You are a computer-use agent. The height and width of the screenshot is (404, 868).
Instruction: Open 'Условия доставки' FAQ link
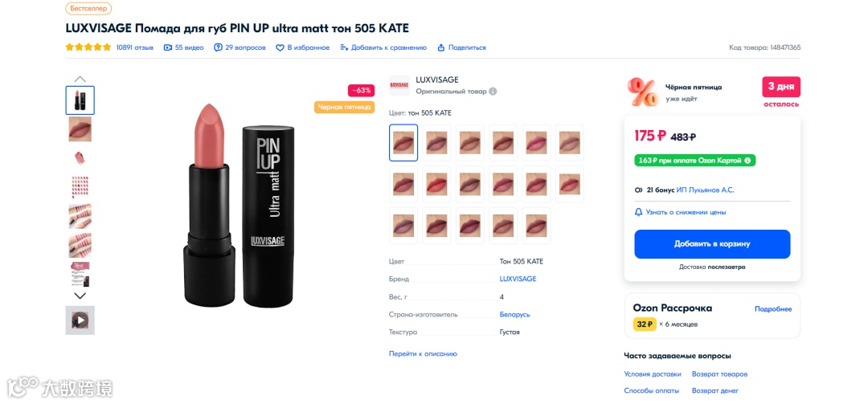coord(653,374)
